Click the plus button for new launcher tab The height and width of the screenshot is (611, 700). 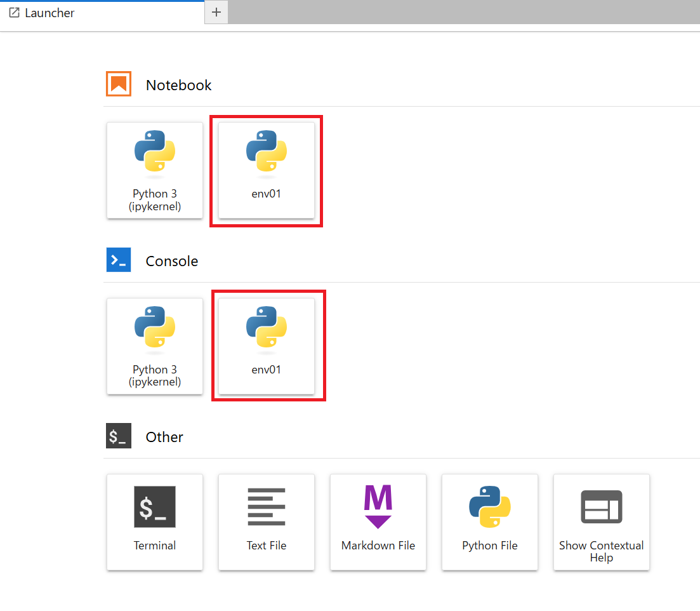click(216, 13)
